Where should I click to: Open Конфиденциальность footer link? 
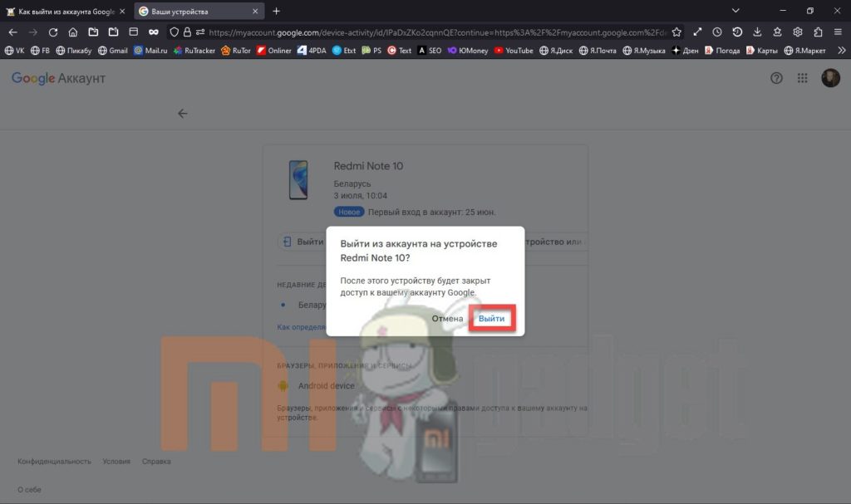pyautogui.click(x=54, y=462)
